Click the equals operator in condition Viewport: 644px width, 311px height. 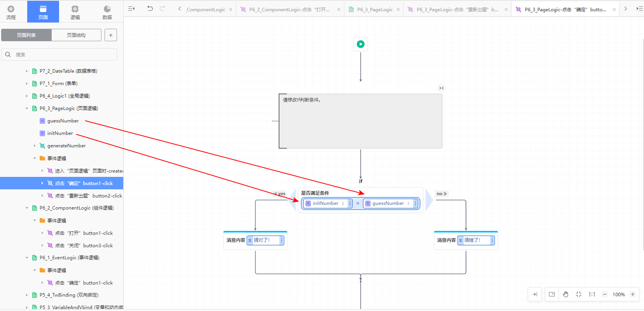click(x=358, y=203)
